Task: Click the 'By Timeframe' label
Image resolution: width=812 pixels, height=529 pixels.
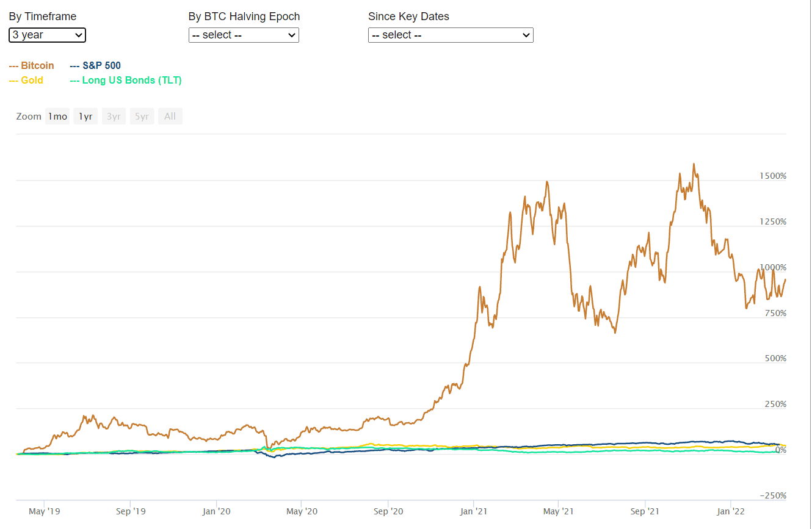Action: 43,16
